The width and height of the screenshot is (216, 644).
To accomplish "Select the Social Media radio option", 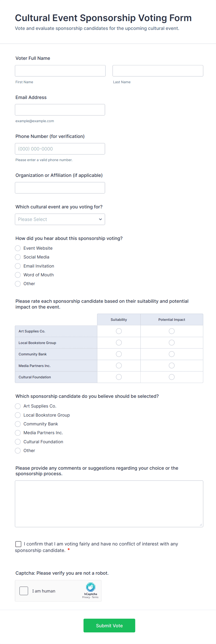I will click(x=18, y=257).
